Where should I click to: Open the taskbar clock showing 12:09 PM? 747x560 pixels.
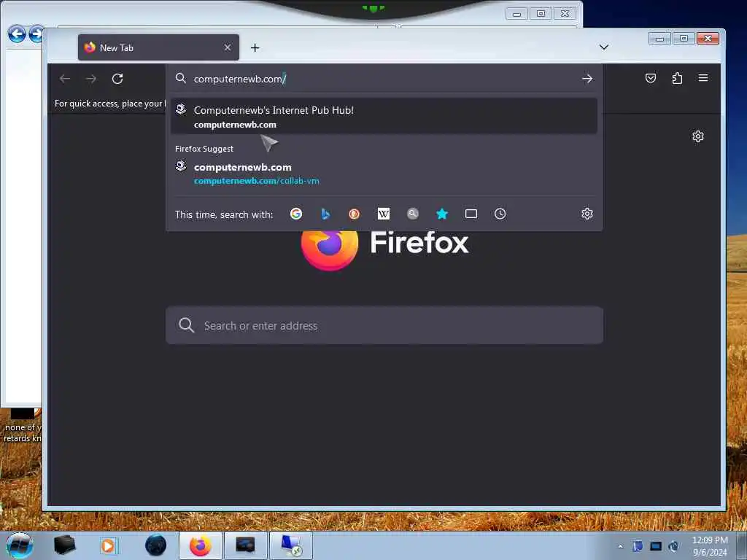(x=709, y=546)
